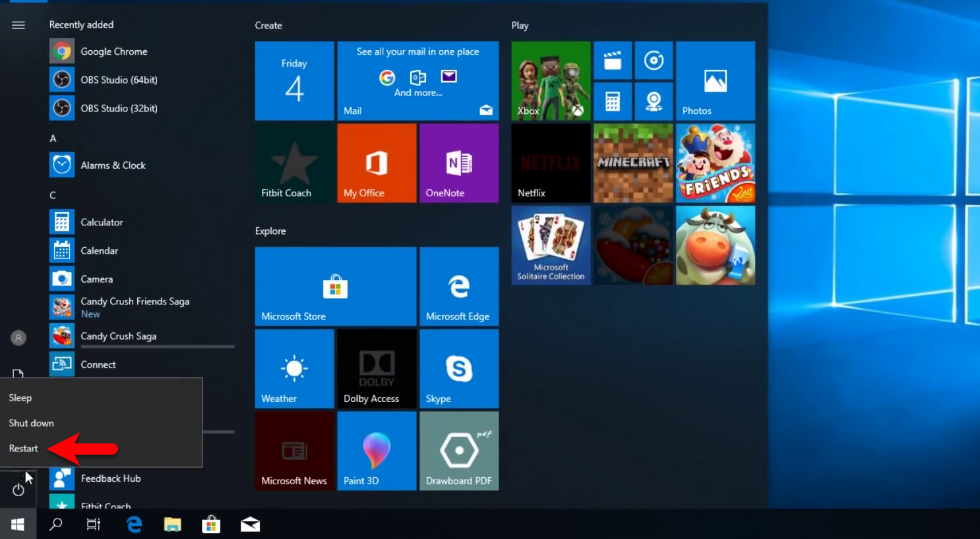Screen dimensions: 980x539
Task: Launch OBS Studio (64bit)
Action: tap(141, 80)
